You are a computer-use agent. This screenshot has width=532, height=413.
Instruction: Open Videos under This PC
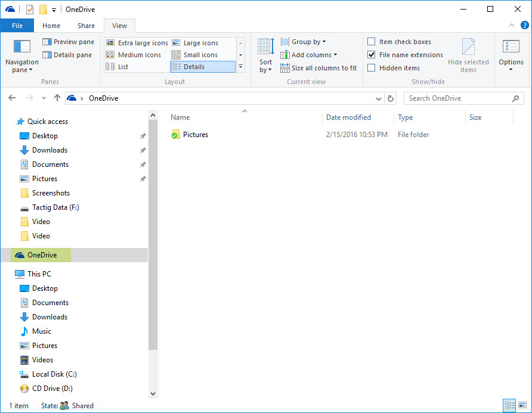[x=42, y=360]
